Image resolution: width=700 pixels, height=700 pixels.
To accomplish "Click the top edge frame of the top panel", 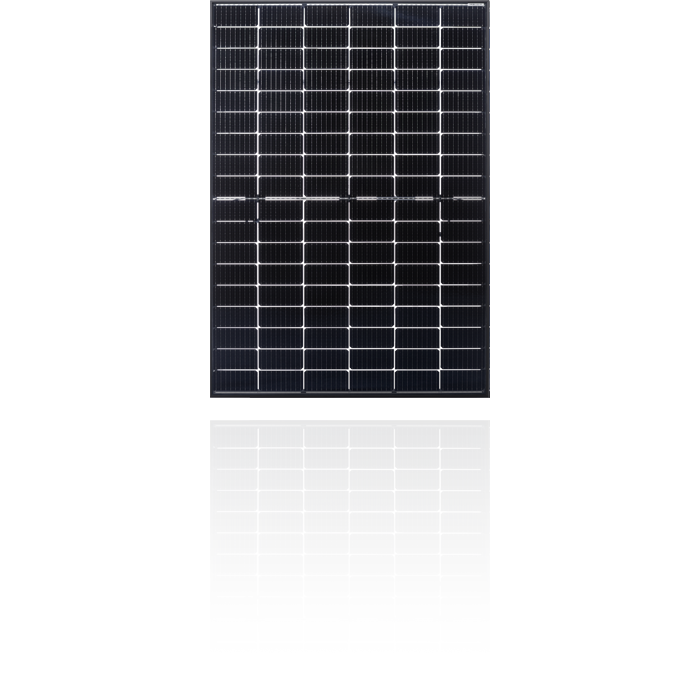I will [x=350, y=3].
